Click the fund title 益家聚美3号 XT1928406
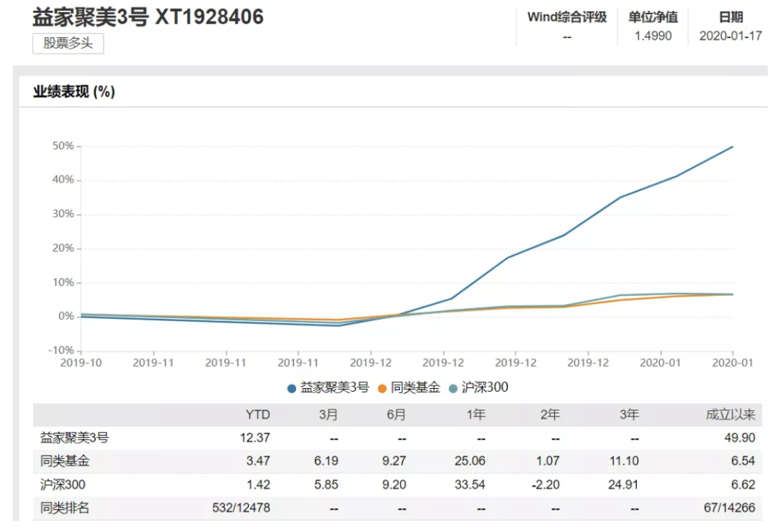This screenshot has width=778, height=532. (148, 17)
